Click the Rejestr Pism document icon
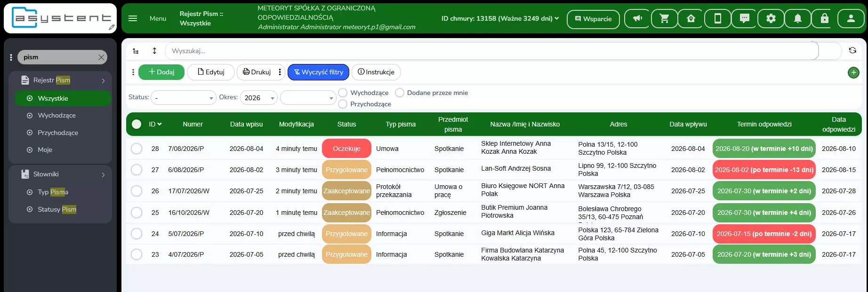868x292 pixels. (x=25, y=80)
